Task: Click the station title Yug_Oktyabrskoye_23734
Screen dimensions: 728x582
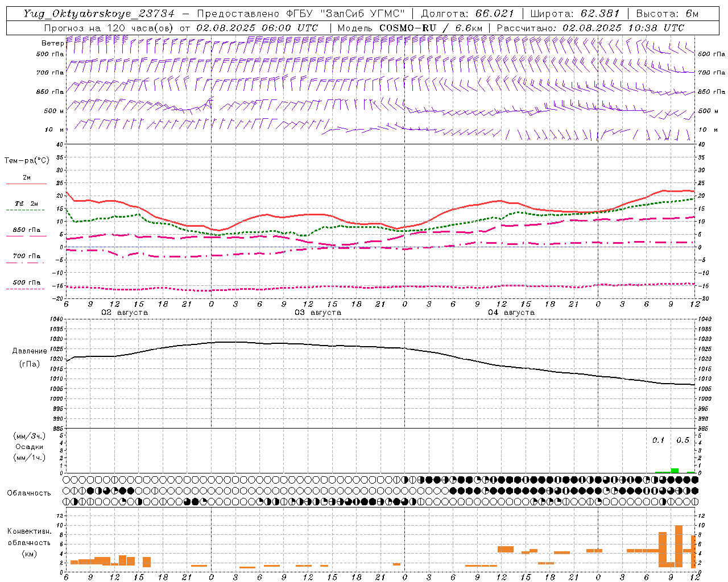Action: pyautogui.click(x=99, y=14)
